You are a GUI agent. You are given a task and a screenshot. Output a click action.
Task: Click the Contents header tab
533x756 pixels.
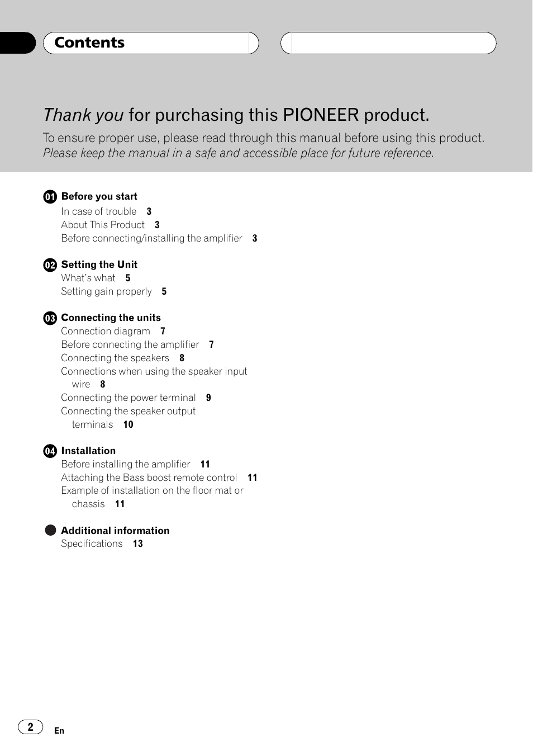click(x=151, y=43)
